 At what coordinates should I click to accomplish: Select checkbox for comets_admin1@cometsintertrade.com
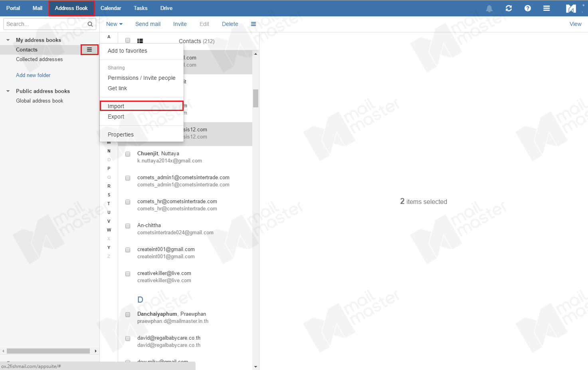128,178
